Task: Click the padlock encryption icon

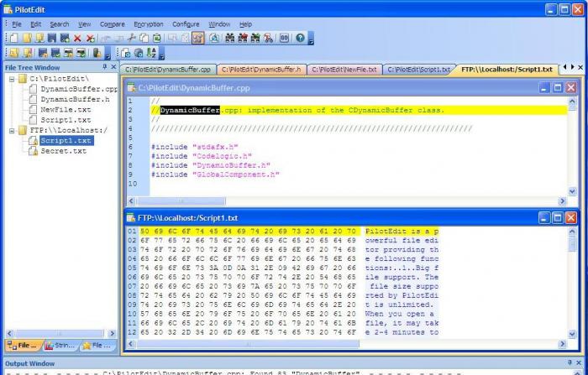Action: point(97,53)
